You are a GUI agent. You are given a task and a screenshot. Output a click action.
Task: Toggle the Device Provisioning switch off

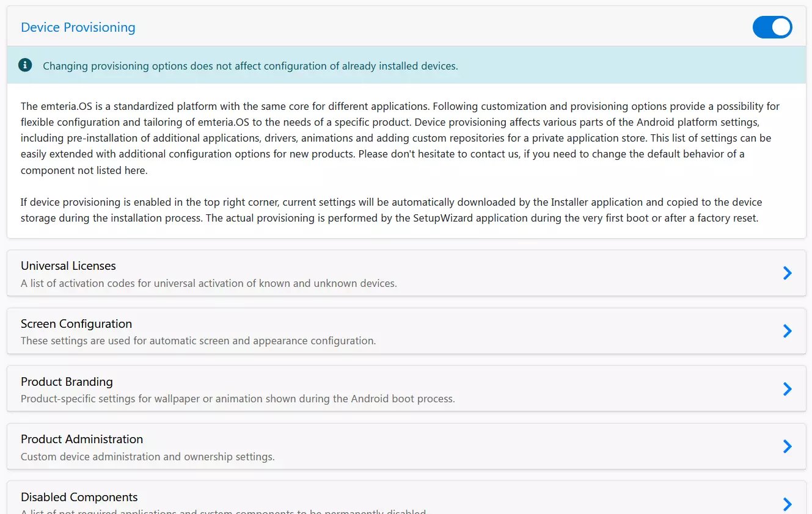click(772, 27)
